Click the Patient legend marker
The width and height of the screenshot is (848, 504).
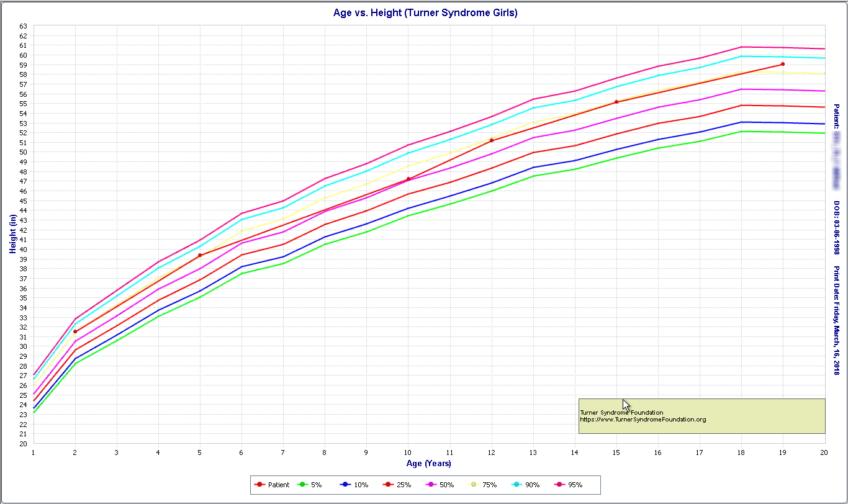click(259, 485)
